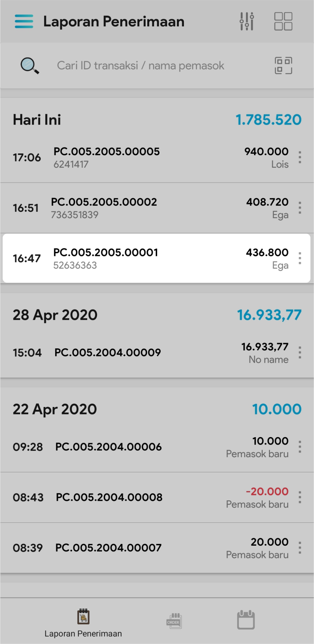Open the Order tab icon
This screenshot has width=314, height=644.
click(x=174, y=621)
